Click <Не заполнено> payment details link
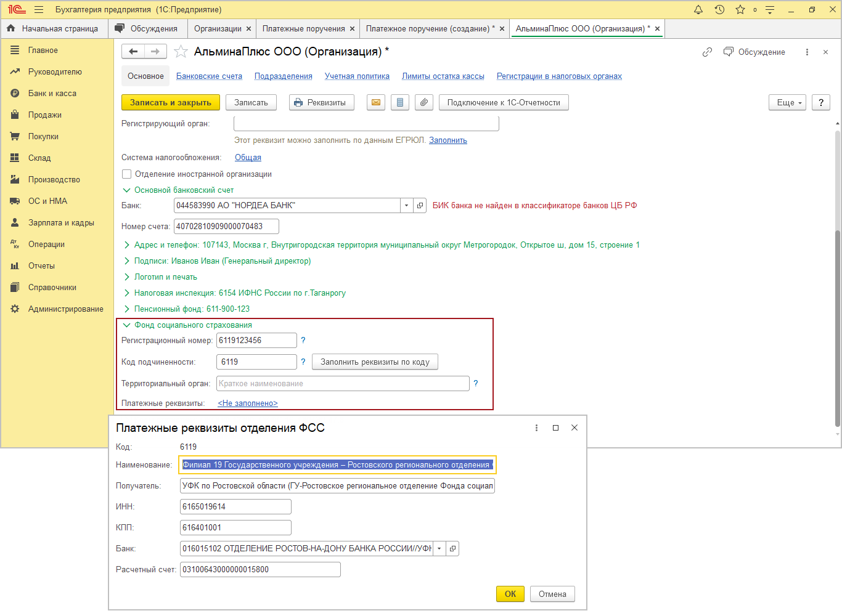 (248, 403)
